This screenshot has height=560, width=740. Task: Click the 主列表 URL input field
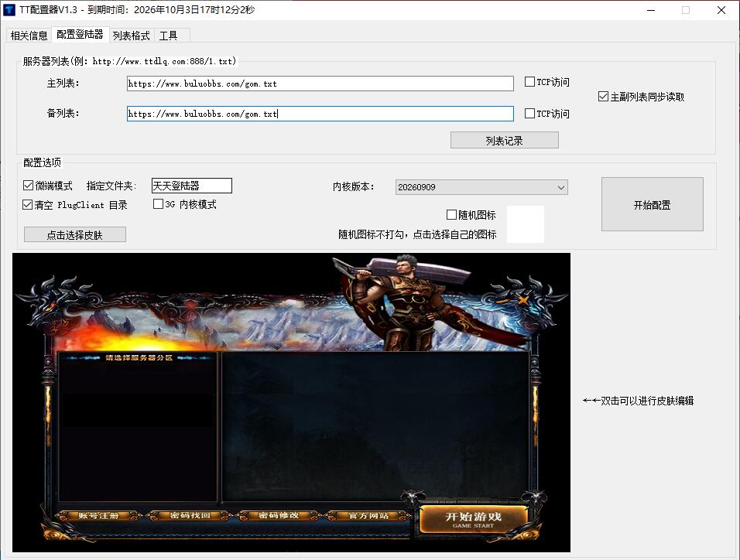point(320,84)
